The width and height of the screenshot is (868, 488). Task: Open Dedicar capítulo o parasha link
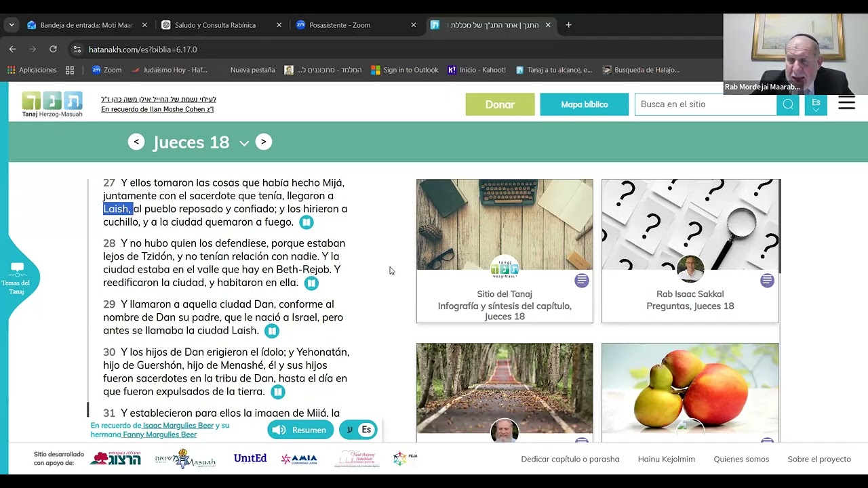click(570, 459)
